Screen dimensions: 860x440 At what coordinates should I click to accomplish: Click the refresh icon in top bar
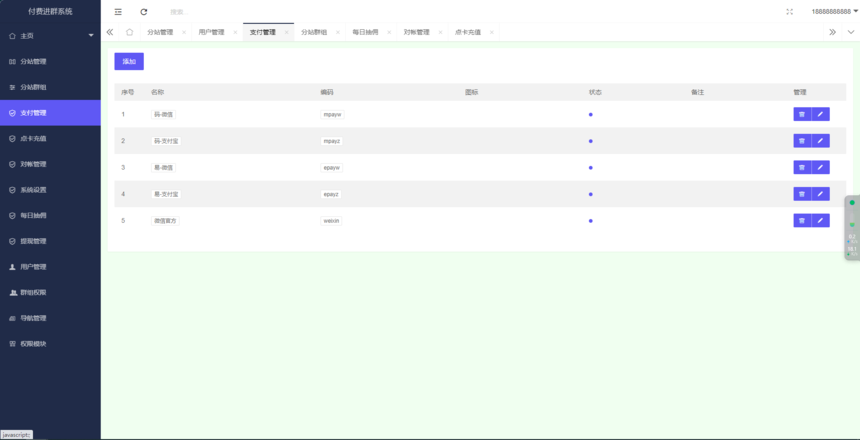pos(144,12)
